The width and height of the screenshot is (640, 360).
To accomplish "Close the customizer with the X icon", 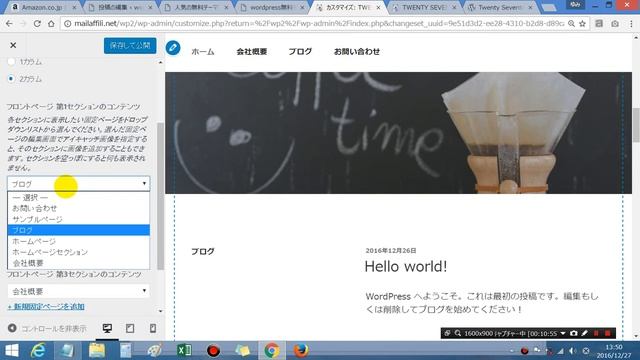I will point(13,45).
